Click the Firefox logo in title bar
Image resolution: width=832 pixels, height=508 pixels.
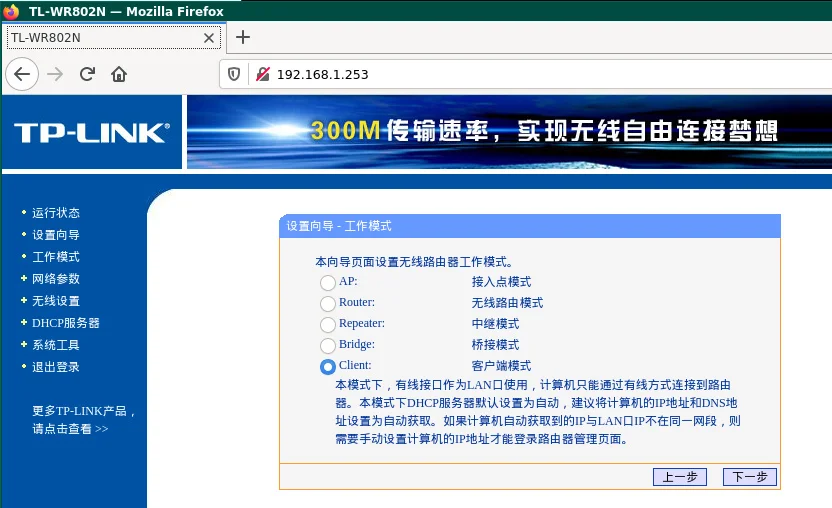11,11
